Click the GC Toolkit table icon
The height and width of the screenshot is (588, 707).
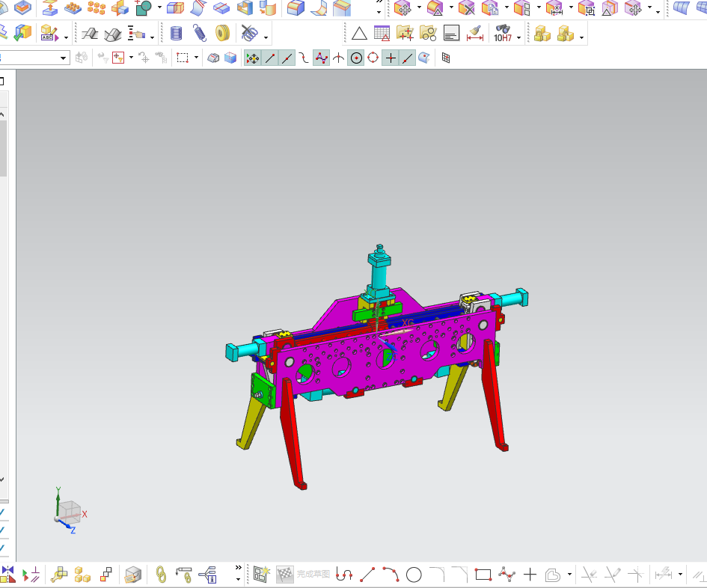coord(382,34)
